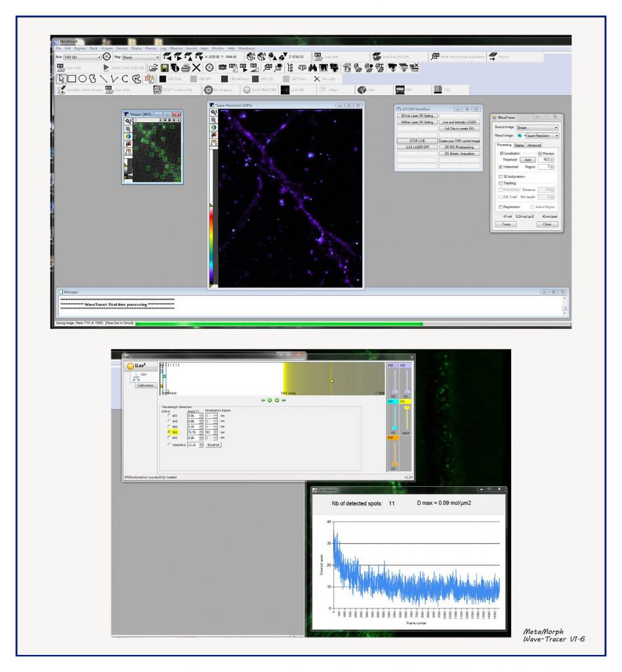622x672 pixels.
Task: Select the 405 wavelength radio button
Action: pyautogui.click(x=169, y=415)
